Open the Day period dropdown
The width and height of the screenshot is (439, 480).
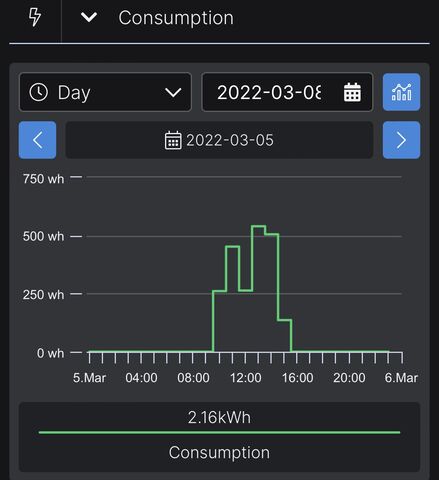(x=105, y=92)
